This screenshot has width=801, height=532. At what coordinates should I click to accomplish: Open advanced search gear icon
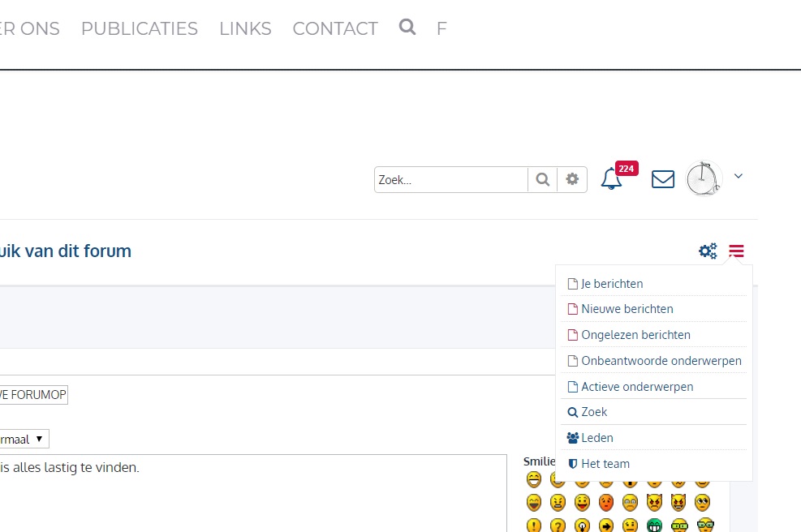(x=572, y=180)
